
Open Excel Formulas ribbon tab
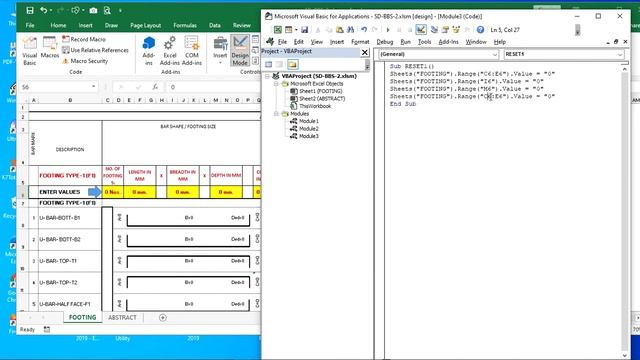185,25
